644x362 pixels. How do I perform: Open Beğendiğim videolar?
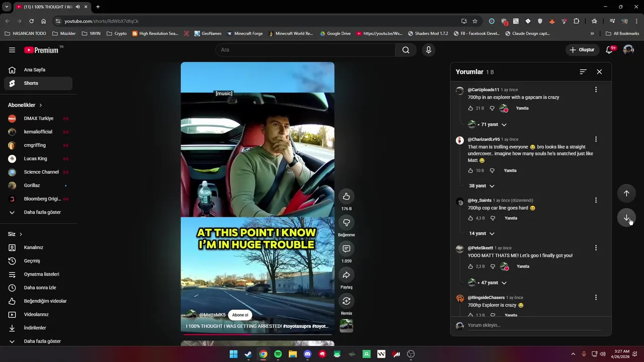tap(38, 301)
